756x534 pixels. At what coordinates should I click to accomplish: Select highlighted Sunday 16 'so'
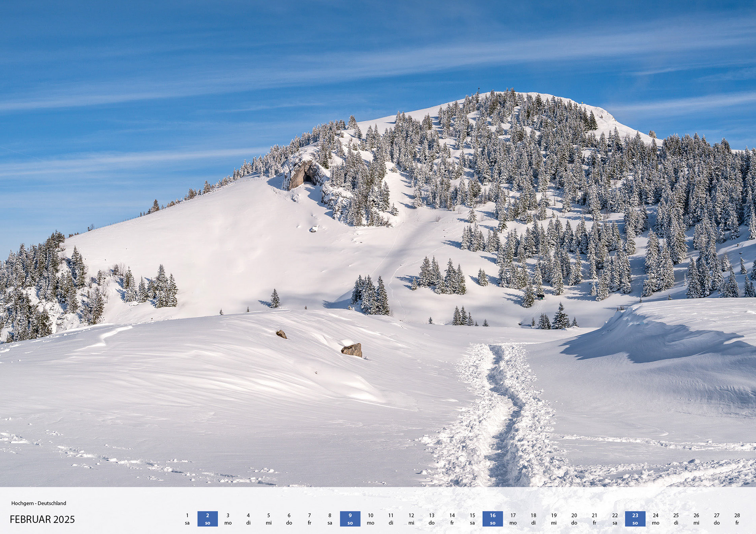pos(493,519)
